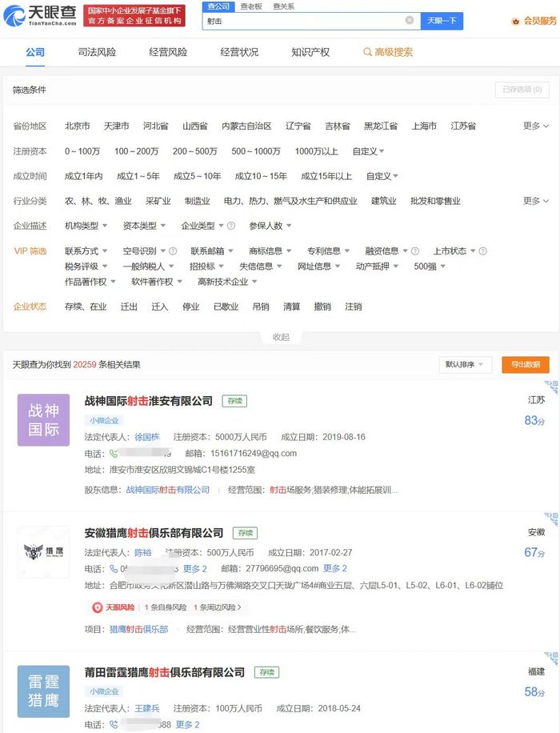The image size is (560, 733).
Task: Click the 天眼风险 risk icon
Action: pyautogui.click(x=98, y=607)
